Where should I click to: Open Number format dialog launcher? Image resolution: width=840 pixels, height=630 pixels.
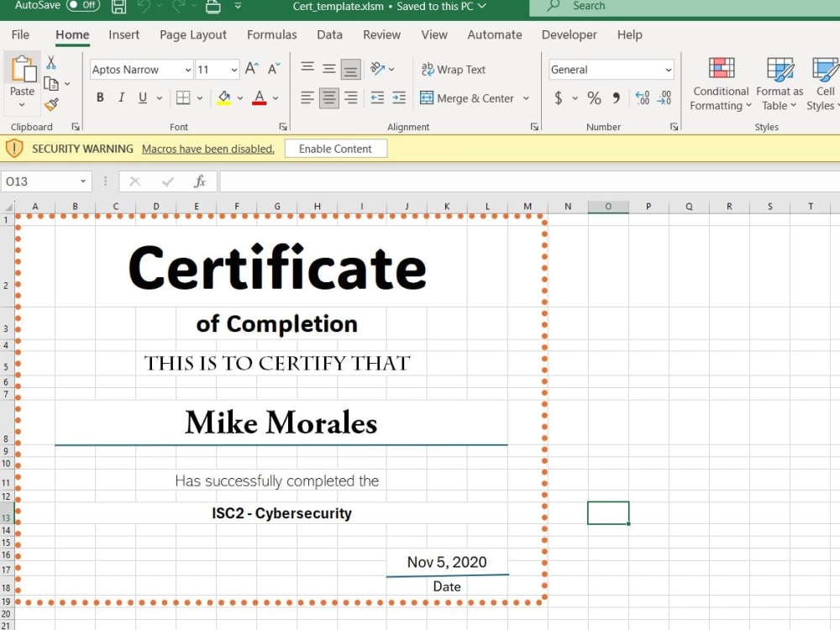(x=674, y=127)
